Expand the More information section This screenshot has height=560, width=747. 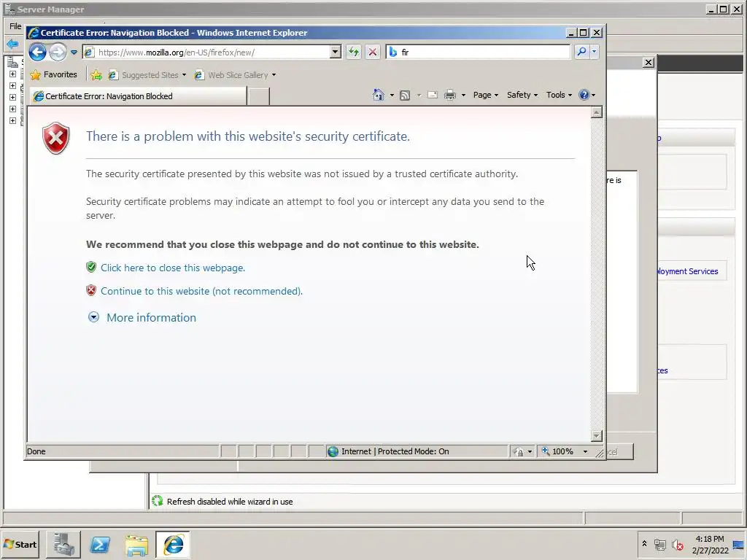(x=142, y=318)
